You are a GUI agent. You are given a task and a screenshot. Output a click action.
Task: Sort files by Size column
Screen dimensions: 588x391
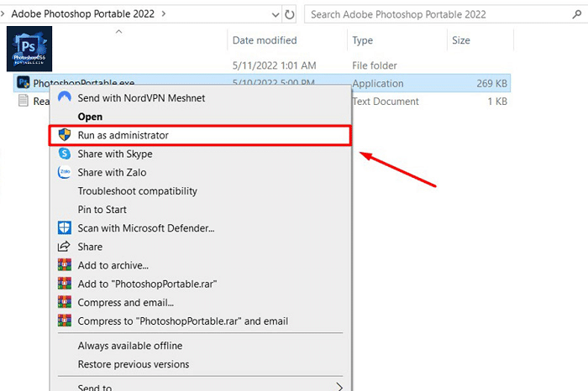(461, 40)
